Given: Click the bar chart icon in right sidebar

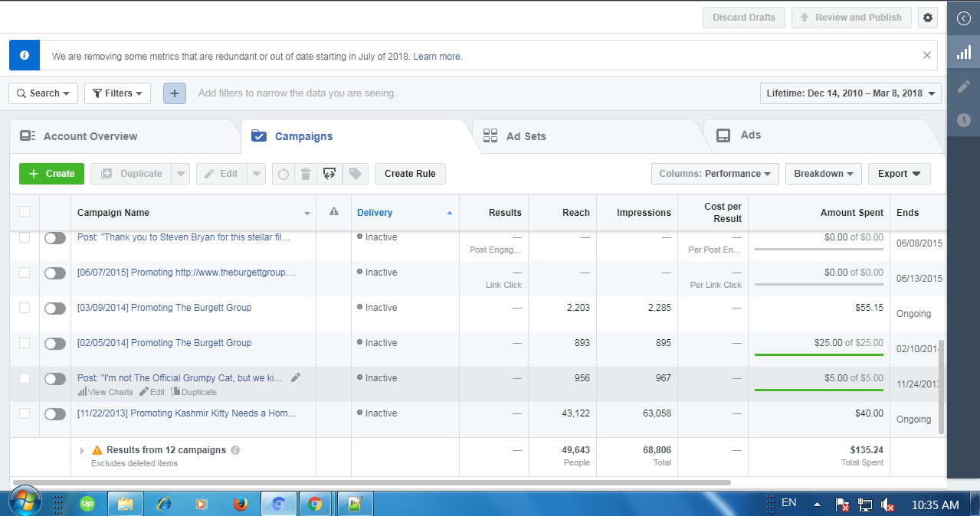Looking at the screenshot, I should click(963, 54).
